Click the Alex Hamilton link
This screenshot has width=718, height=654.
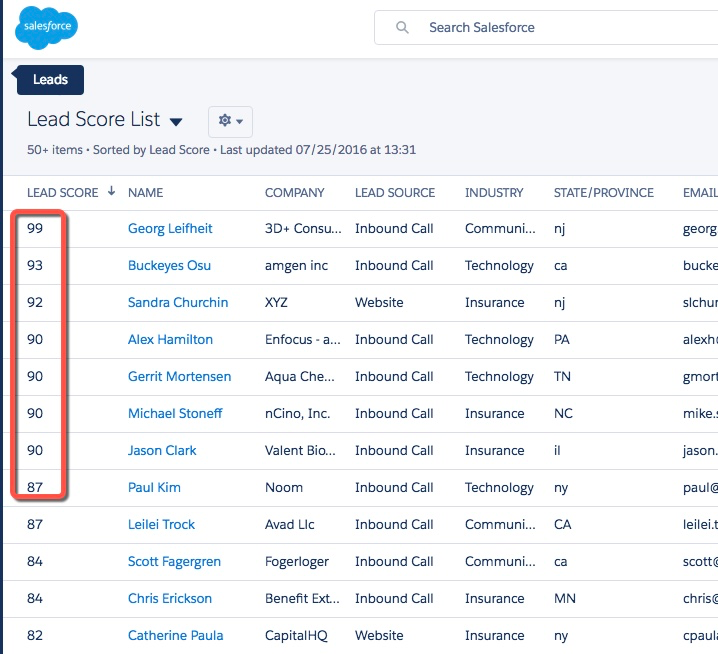[x=170, y=340]
